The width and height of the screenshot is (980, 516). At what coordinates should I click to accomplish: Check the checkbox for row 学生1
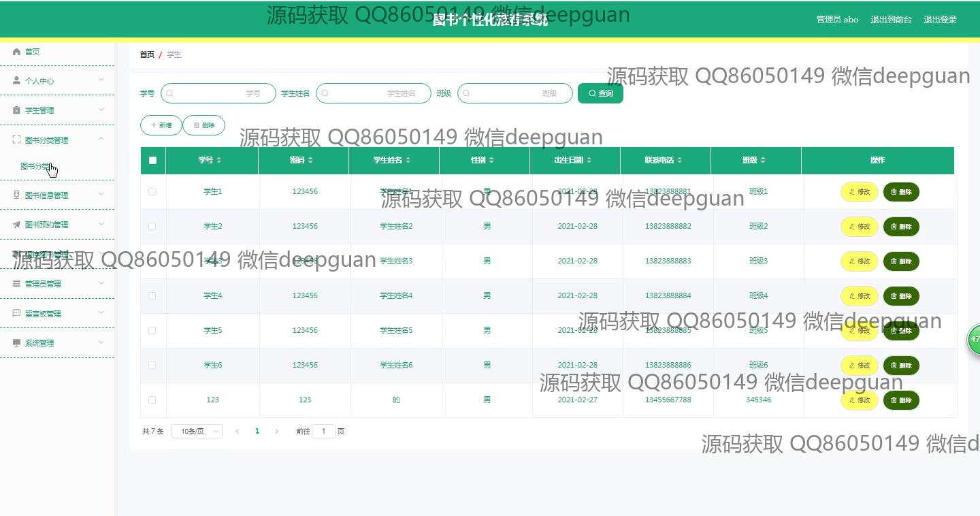click(152, 192)
